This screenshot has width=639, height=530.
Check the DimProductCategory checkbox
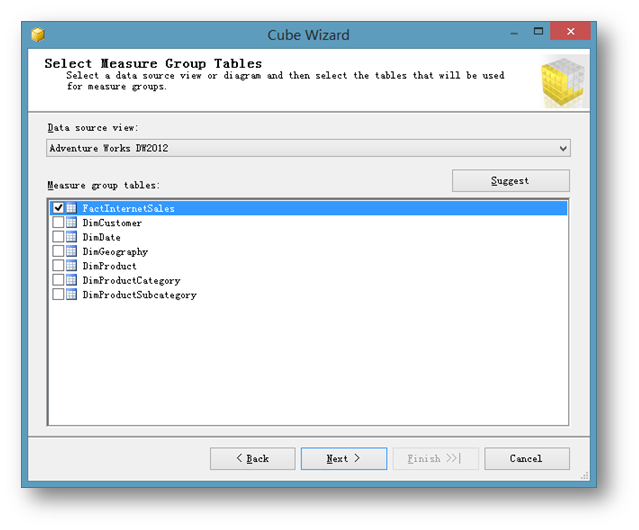pyautogui.click(x=58, y=280)
